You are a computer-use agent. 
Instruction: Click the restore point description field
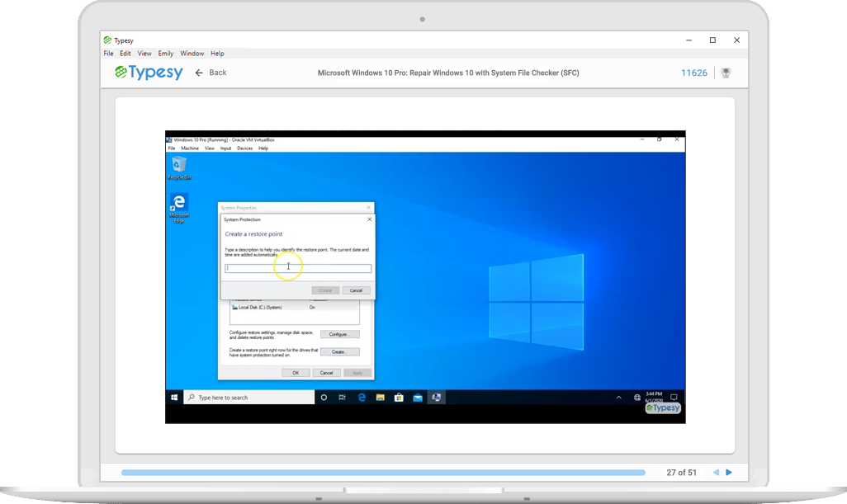click(298, 268)
